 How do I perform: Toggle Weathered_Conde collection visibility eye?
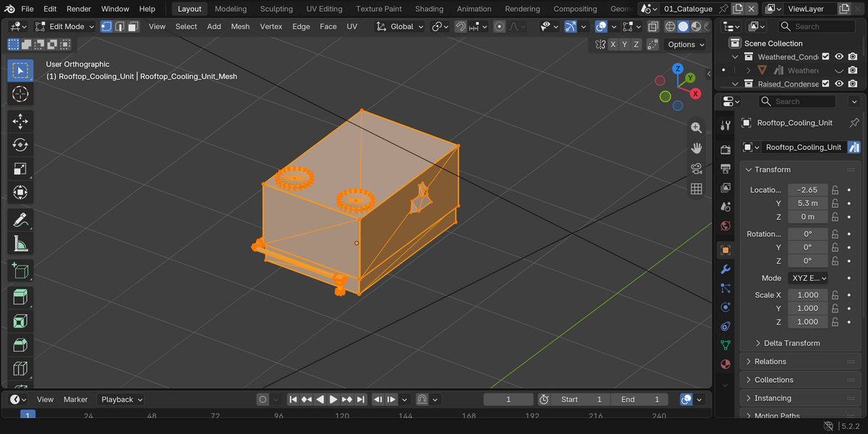(839, 56)
